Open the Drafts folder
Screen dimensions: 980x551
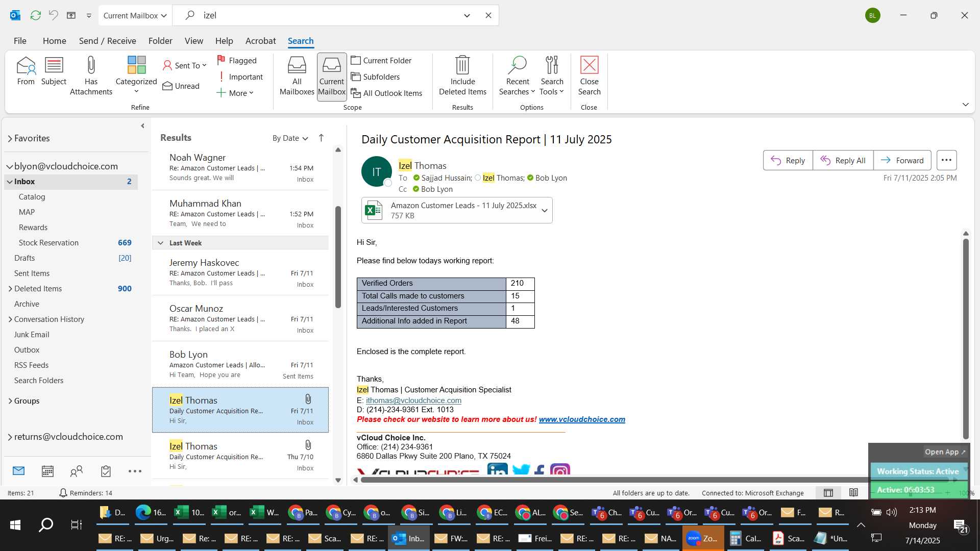[71, 258]
